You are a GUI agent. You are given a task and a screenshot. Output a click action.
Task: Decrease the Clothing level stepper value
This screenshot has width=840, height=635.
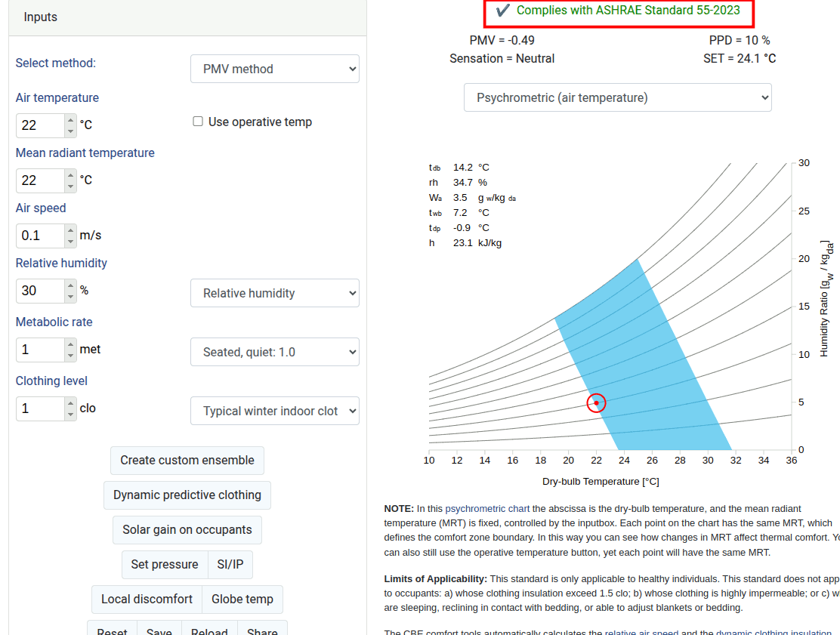point(70,414)
